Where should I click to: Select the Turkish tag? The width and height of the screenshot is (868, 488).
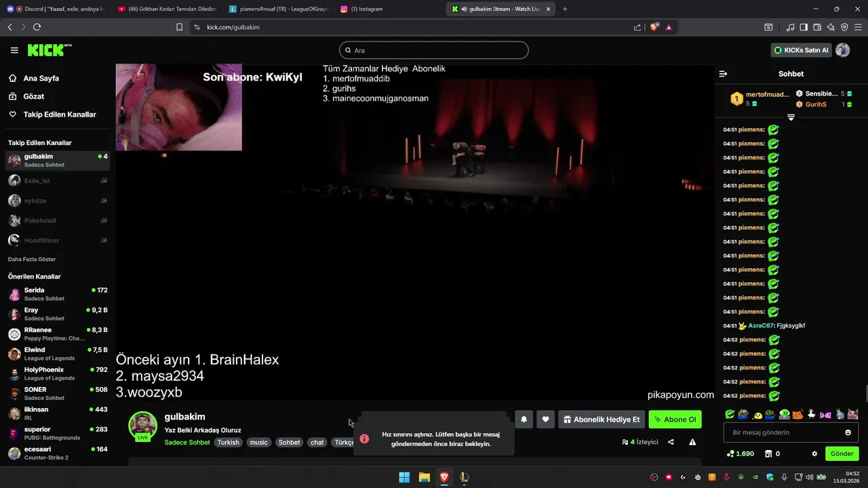click(x=228, y=443)
